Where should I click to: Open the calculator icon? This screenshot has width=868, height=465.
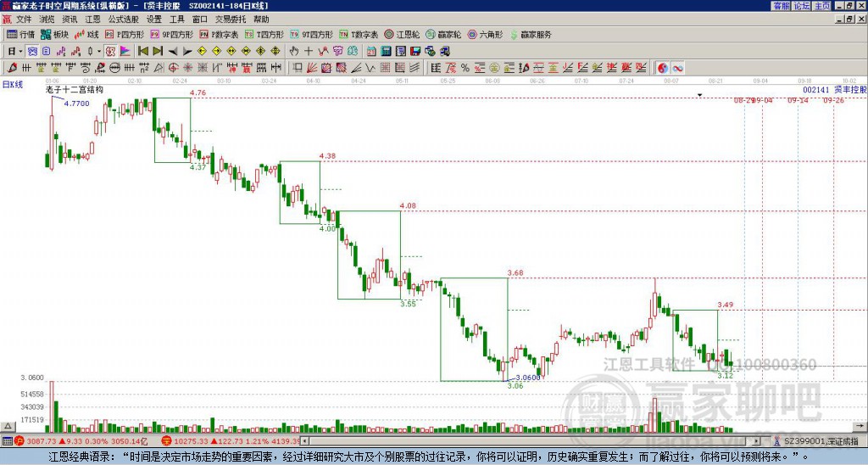pyautogui.click(x=386, y=52)
